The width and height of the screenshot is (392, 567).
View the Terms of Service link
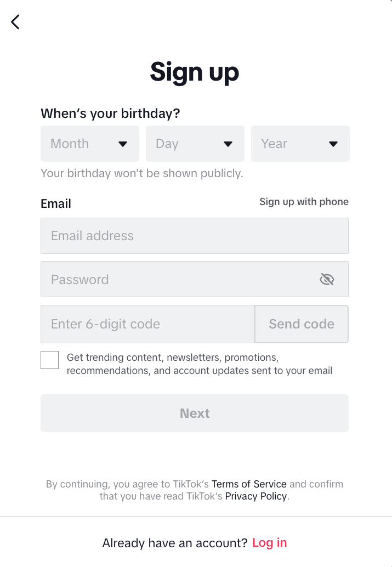pos(249,484)
